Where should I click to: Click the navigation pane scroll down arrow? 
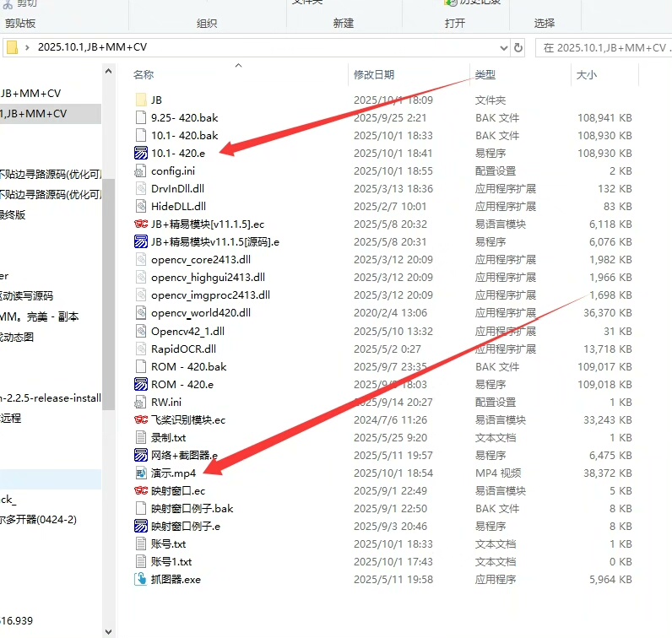click(x=108, y=631)
